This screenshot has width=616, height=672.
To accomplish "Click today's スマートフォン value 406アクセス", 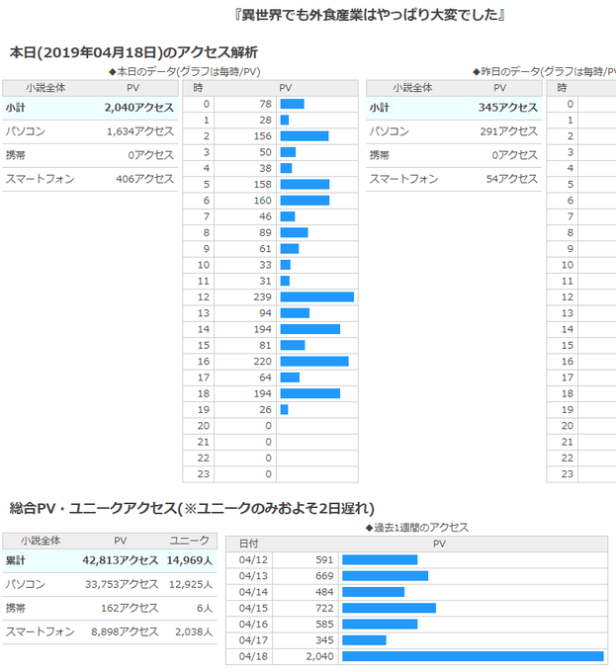I will click(x=145, y=179).
